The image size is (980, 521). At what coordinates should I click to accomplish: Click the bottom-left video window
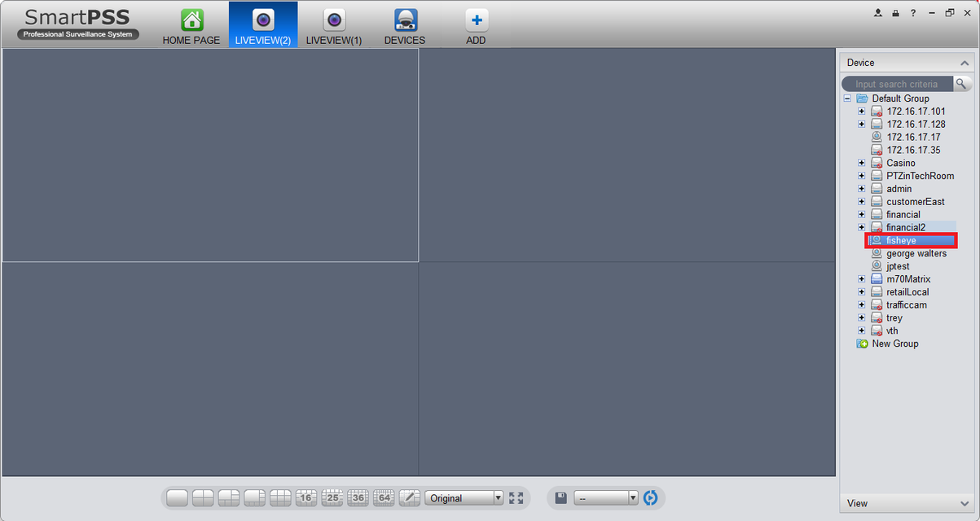pyautogui.click(x=210, y=369)
